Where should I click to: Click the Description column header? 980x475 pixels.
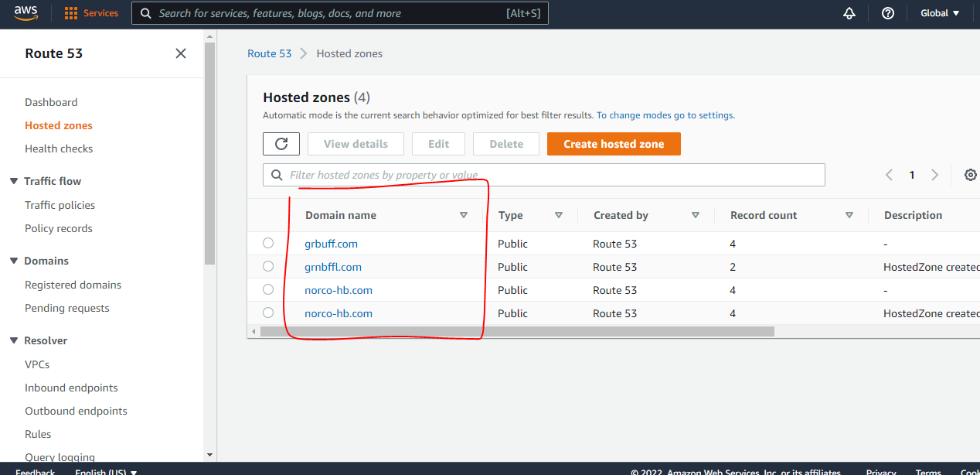click(x=913, y=215)
